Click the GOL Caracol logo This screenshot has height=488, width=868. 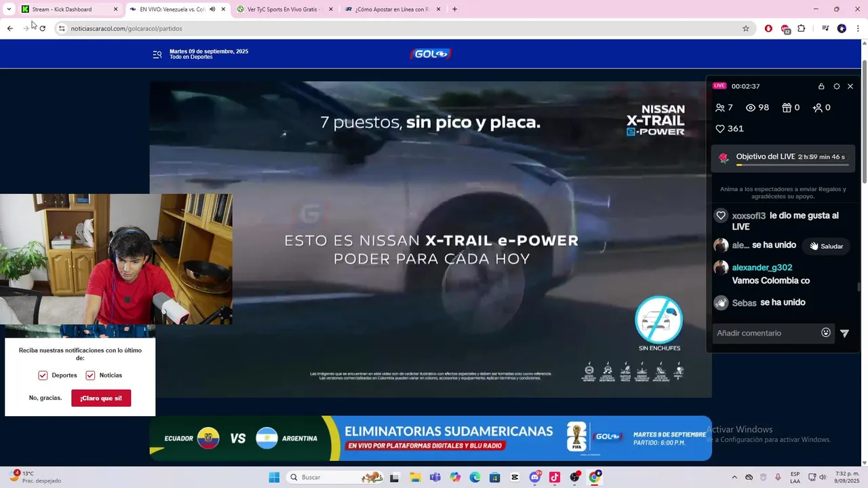431,54
